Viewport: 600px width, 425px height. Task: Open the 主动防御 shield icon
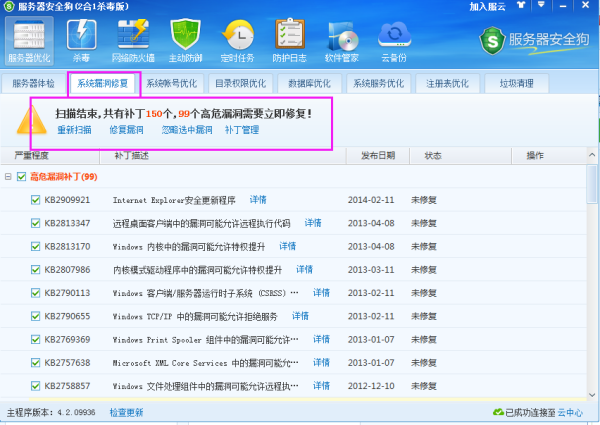(186, 41)
